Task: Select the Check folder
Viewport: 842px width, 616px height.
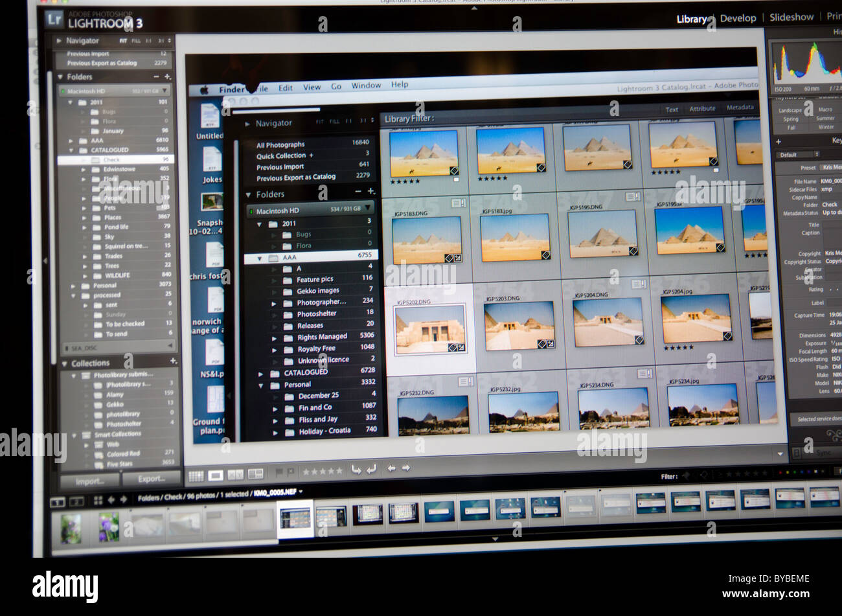Action: click(115, 159)
